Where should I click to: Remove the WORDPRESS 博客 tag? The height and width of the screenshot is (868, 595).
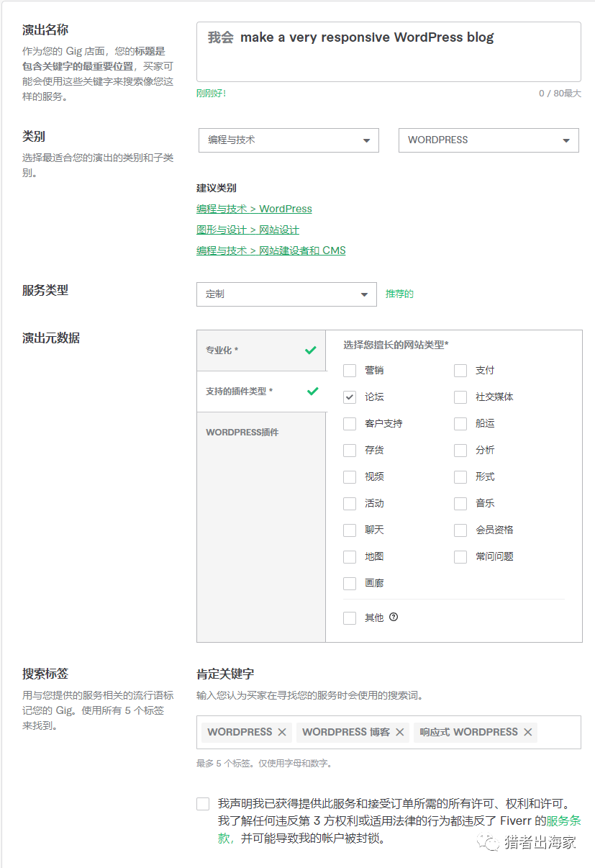pos(400,732)
